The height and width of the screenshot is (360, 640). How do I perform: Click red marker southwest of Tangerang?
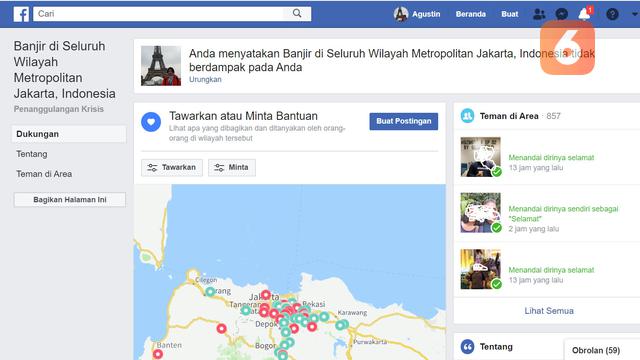click(221, 328)
